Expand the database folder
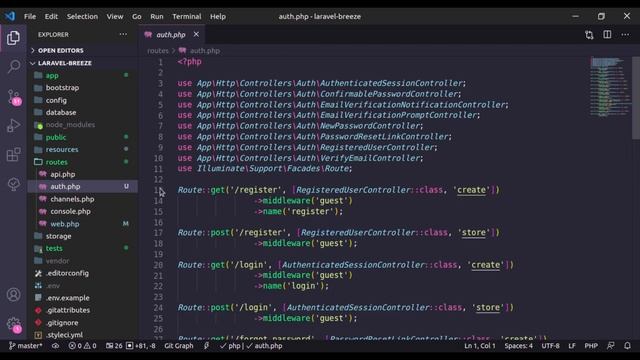This screenshot has width=640, height=360. [61, 112]
